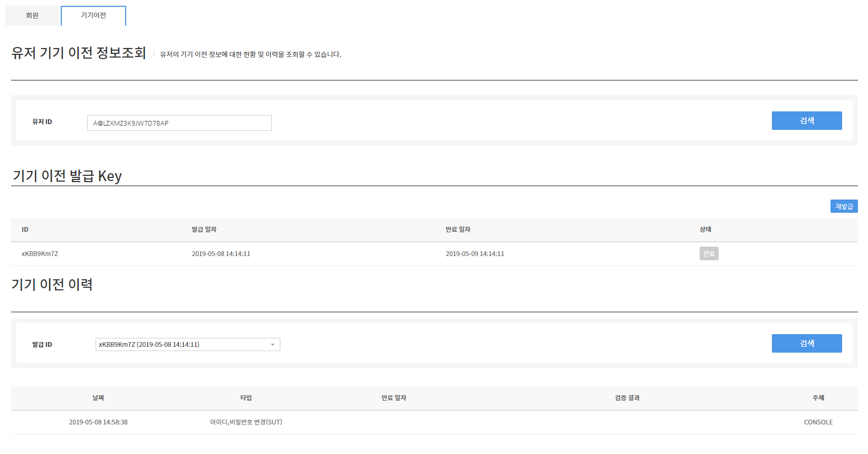
Task: Switch to the 회원 tab
Action: [32, 16]
